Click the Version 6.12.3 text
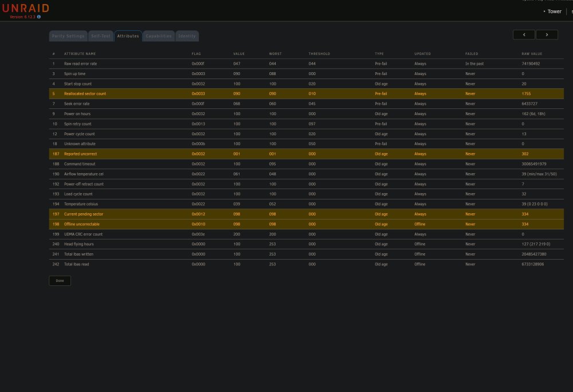573x392 pixels. tap(23, 17)
